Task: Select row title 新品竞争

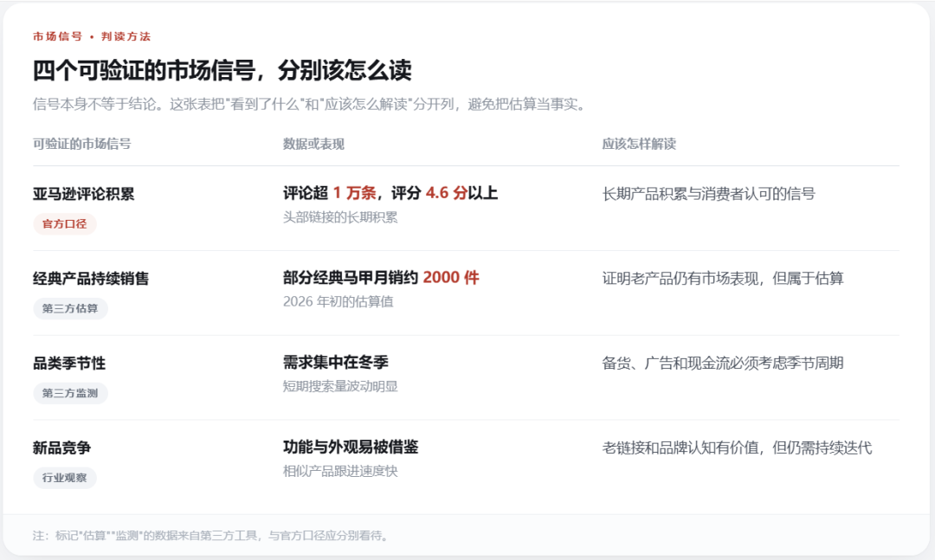Action: click(62, 447)
